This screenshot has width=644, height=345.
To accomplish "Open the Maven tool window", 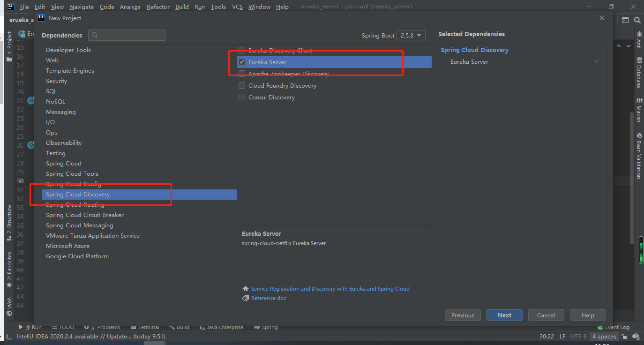I will coord(639,110).
